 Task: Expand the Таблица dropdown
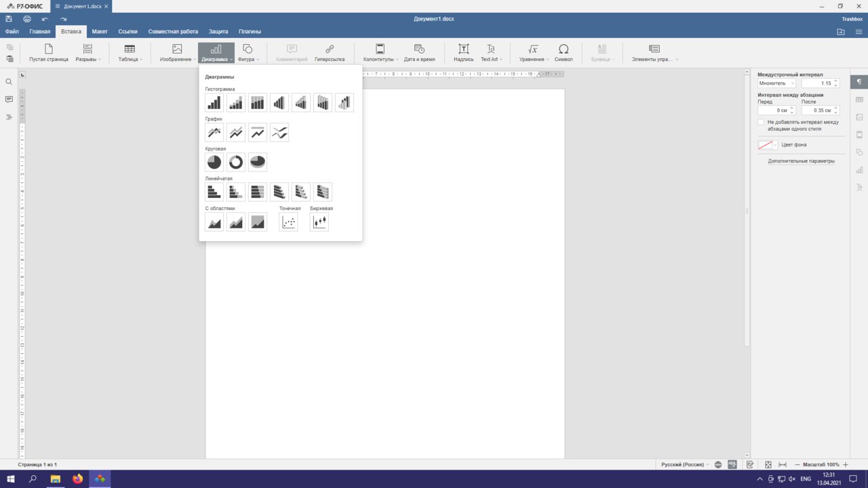coord(130,53)
